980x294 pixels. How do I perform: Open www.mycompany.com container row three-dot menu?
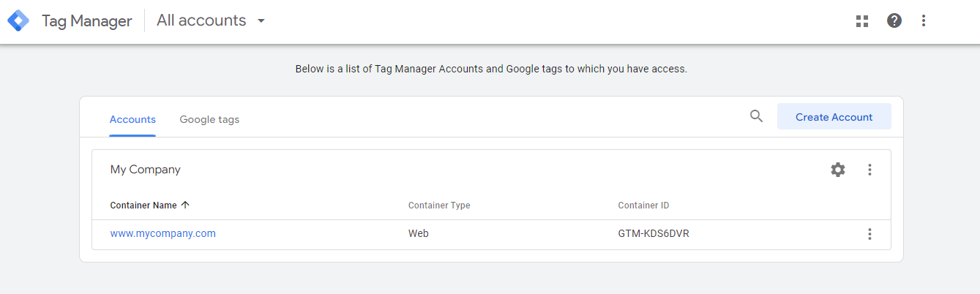pyautogui.click(x=869, y=234)
